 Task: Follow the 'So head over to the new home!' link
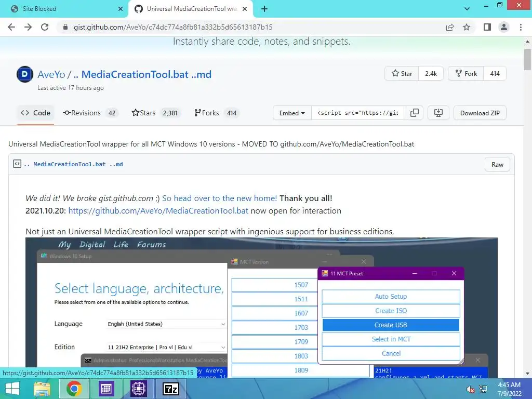[x=220, y=198]
